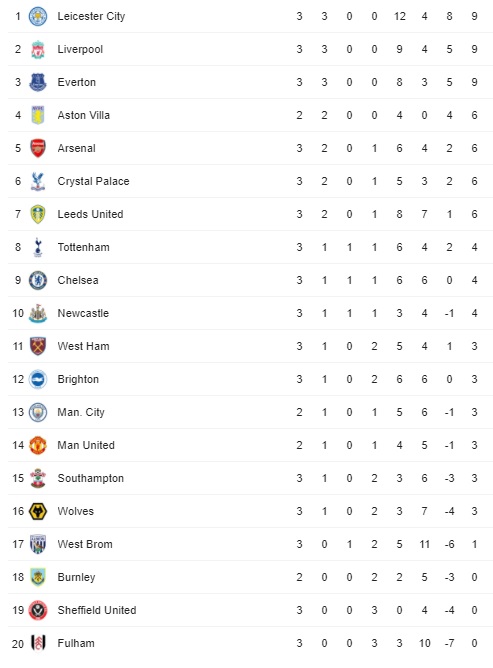Click the Leicester City club crest
Viewport: 493px width, 668px height.
37,16
